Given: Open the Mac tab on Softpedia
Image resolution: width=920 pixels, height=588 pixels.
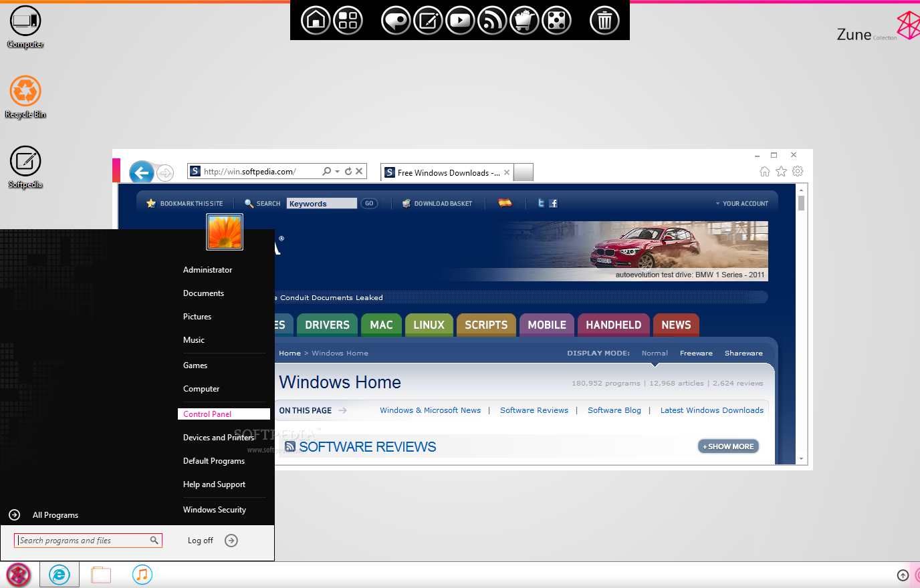Looking at the screenshot, I should [381, 325].
